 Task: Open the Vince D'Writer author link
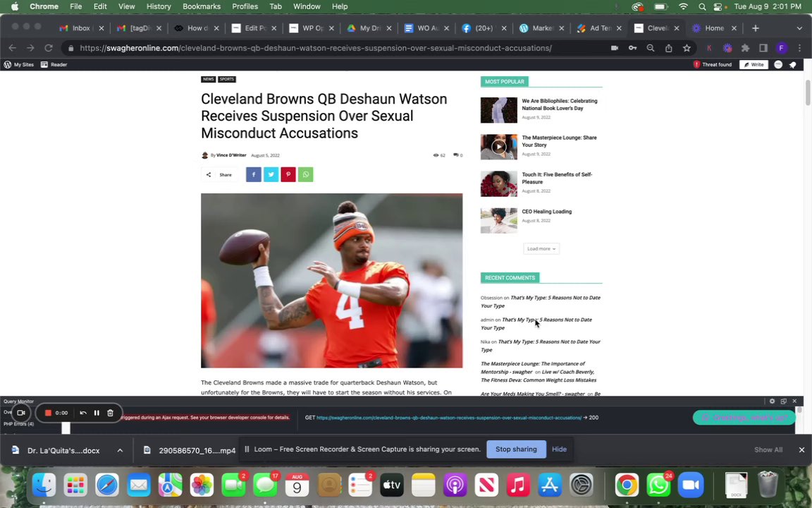click(x=231, y=155)
